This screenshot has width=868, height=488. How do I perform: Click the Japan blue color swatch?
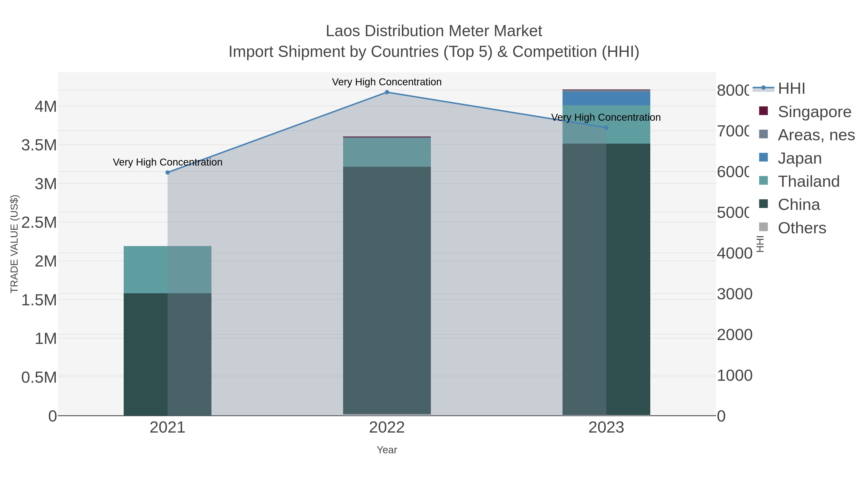763,157
